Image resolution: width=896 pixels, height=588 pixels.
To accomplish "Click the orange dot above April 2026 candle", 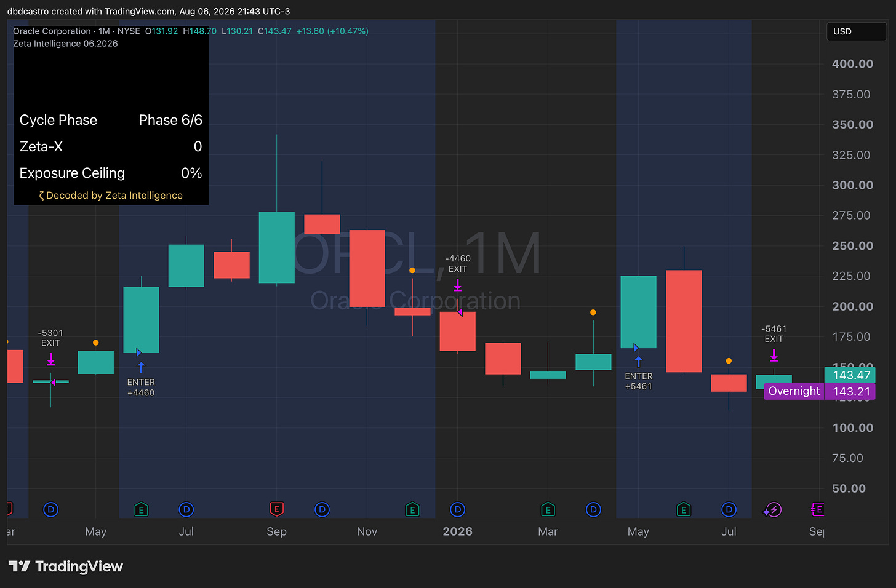I will point(593,312).
